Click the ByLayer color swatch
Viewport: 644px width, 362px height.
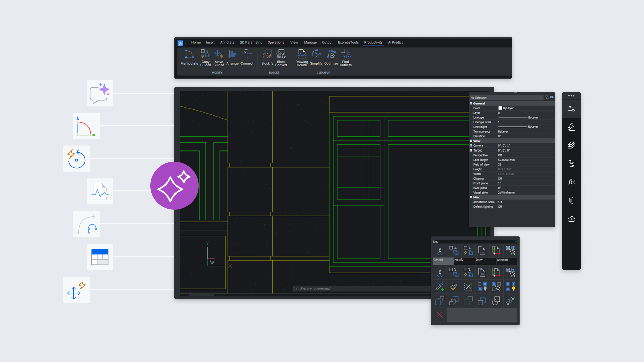tap(500, 108)
